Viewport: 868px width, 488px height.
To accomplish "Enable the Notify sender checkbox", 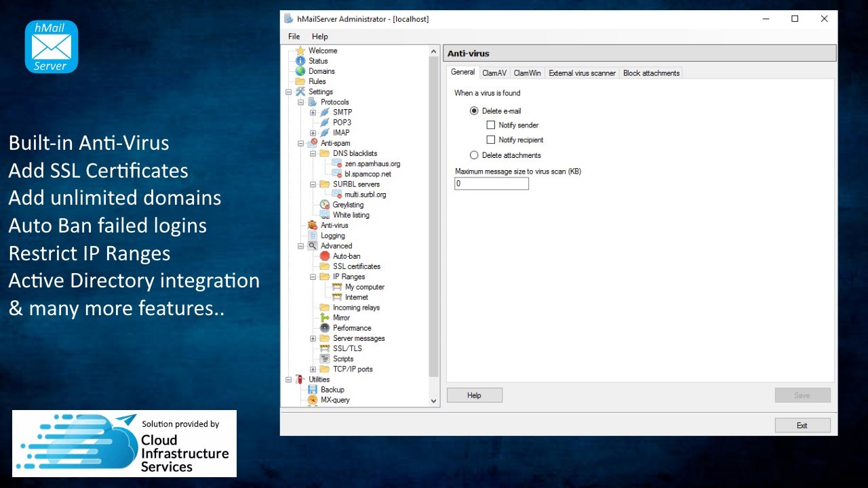I will coord(491,125).
